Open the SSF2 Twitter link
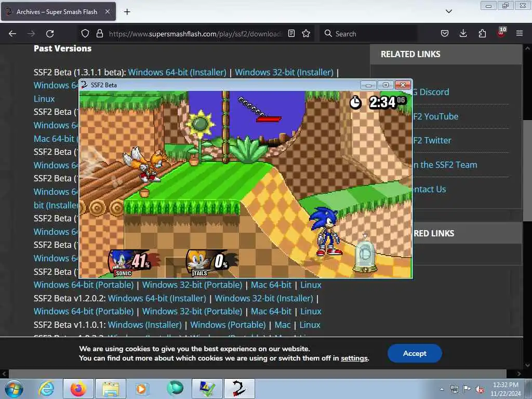Screen dimensions: 532x399 coord(432,140)
